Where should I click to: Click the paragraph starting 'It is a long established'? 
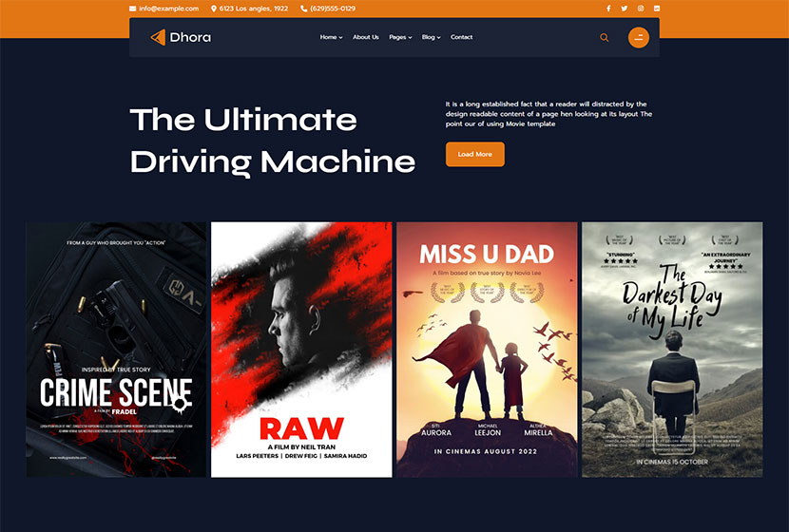[548, 114]
